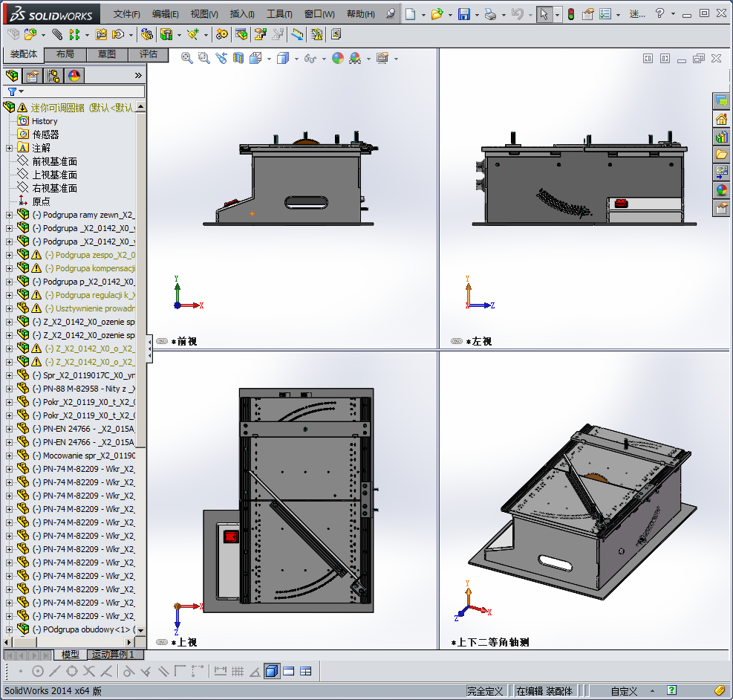
Task: Expand the 注解 annotations tree node
Action: 9,148
